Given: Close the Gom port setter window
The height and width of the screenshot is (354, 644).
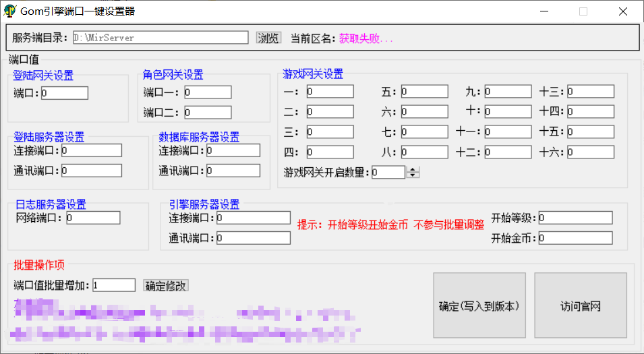Looking at the screenshot, I should [x=622, y=11].
